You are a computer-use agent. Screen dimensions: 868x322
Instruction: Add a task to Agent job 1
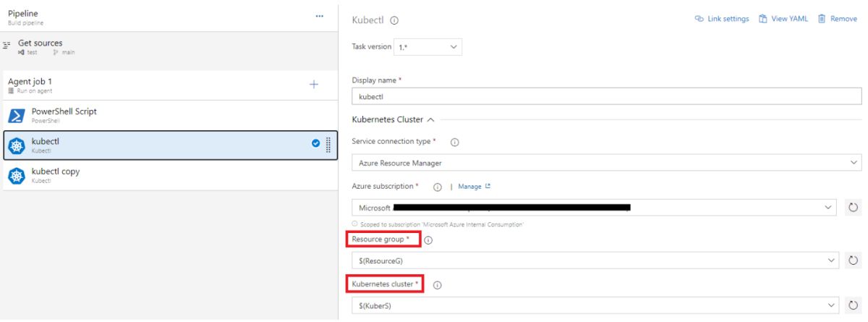[314, 85]
